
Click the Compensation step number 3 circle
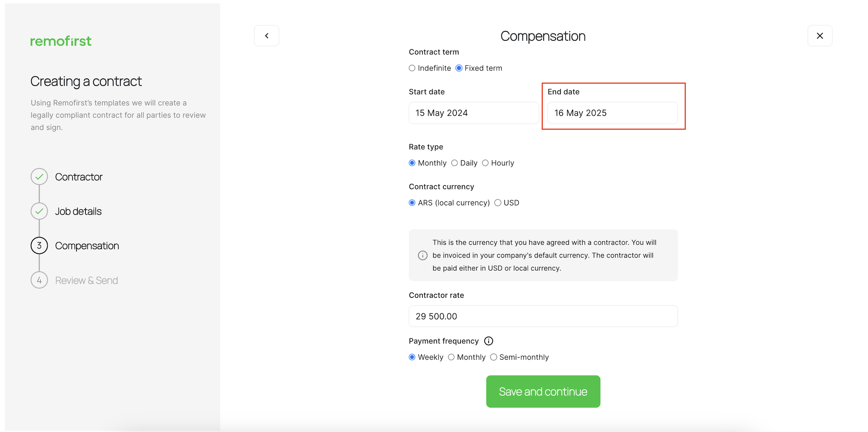39,245
